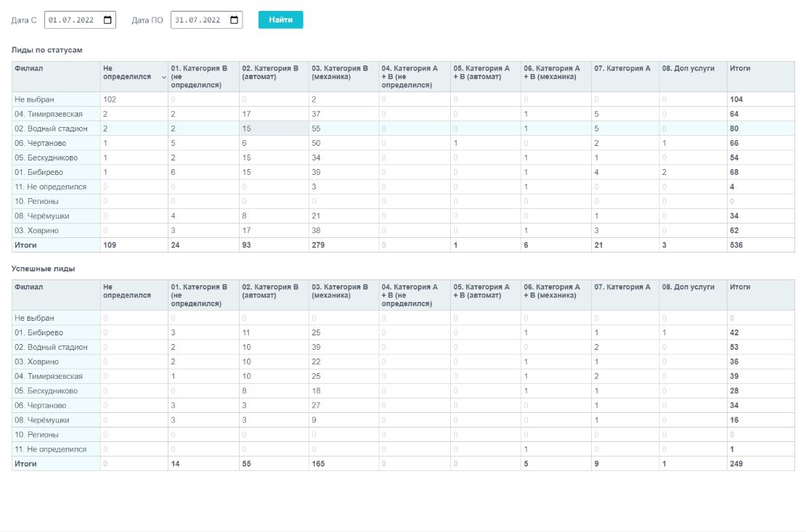The image size is (806, 532).
Task: Click 07. Категория A header in Успешные лиды table
Action: pos(622,287)
